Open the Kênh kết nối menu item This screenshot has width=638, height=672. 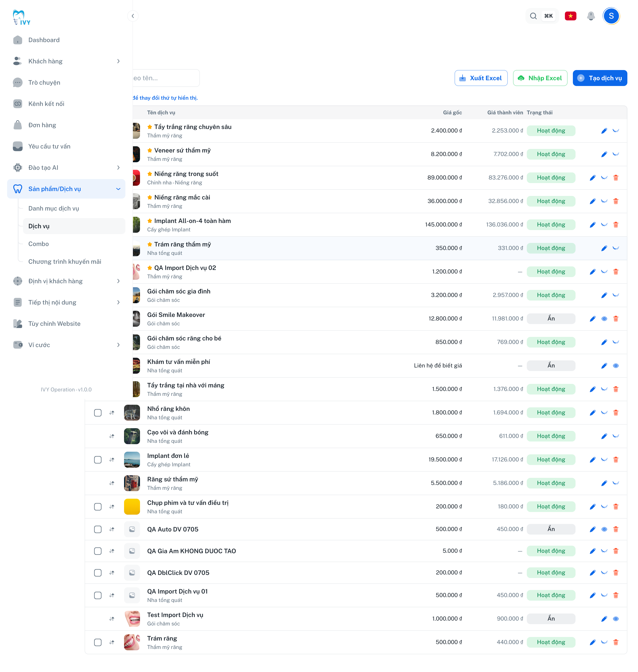(66, 104)
